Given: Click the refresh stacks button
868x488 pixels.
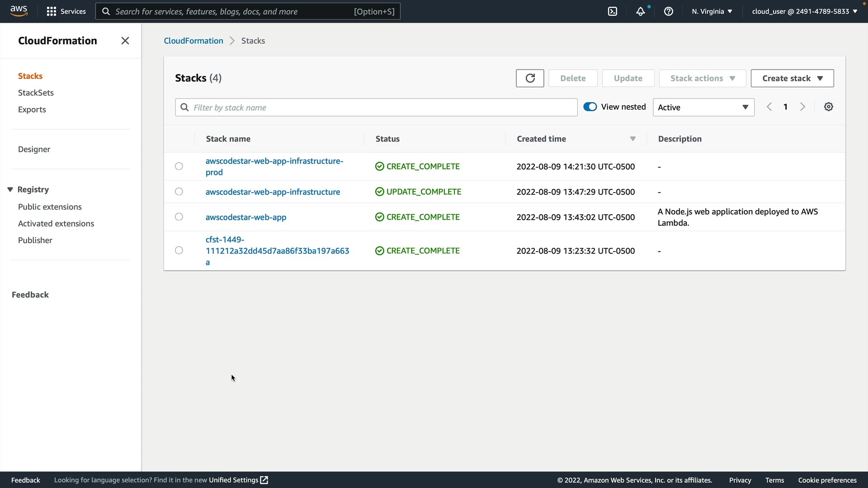Looking at the screenshot, I should coord(530,78).
